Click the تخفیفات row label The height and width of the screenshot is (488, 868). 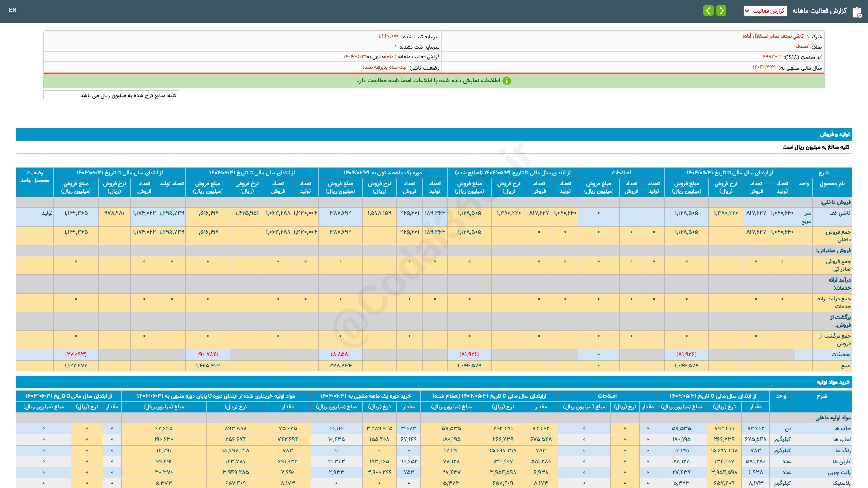click(840, 354)
